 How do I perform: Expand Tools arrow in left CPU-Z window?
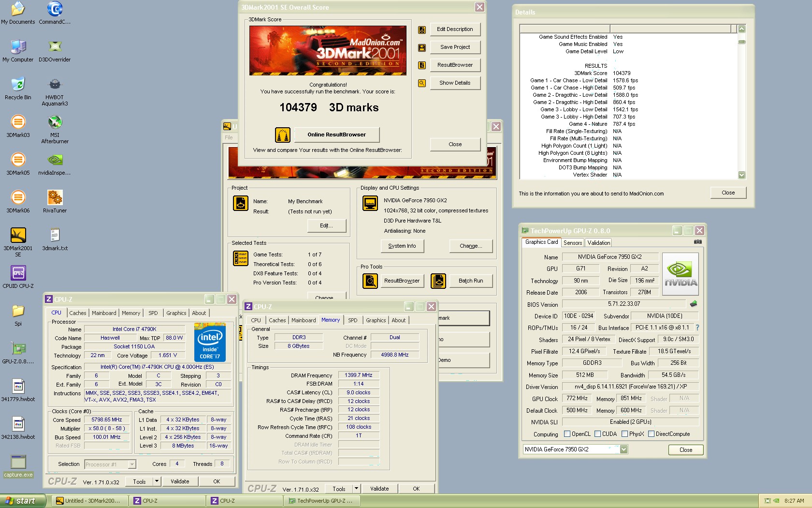click(156, 481)
